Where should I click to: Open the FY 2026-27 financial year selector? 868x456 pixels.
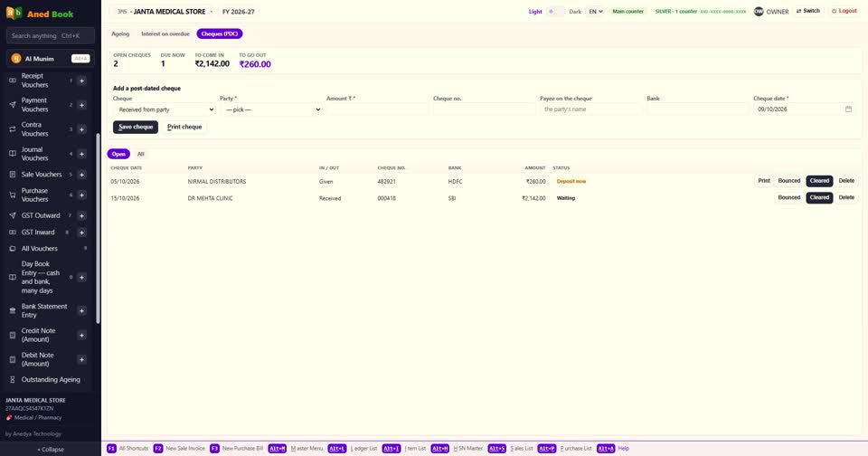tap(239, 11)
